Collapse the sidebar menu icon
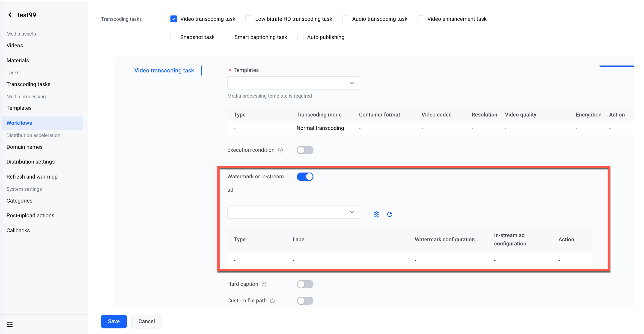644x334 pixels. [10, 325]
